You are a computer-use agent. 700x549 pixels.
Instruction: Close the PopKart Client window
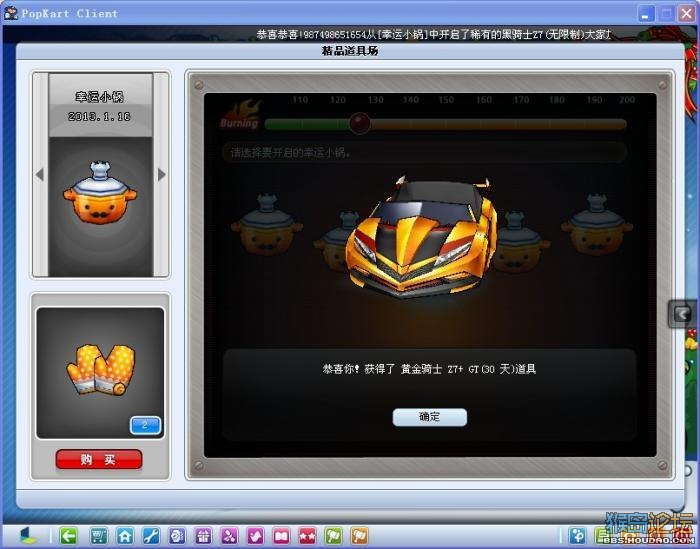coord(686,14)
